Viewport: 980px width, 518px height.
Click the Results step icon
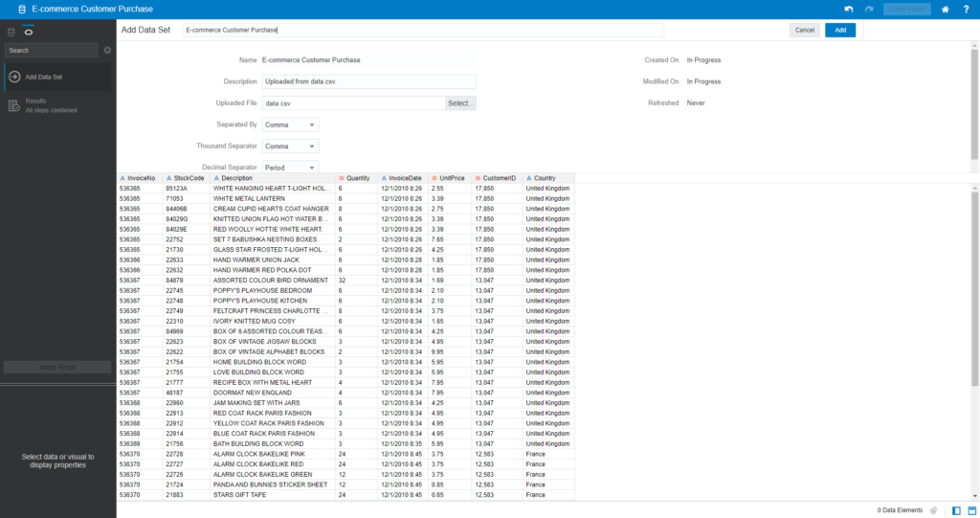[x=14, y=105]
